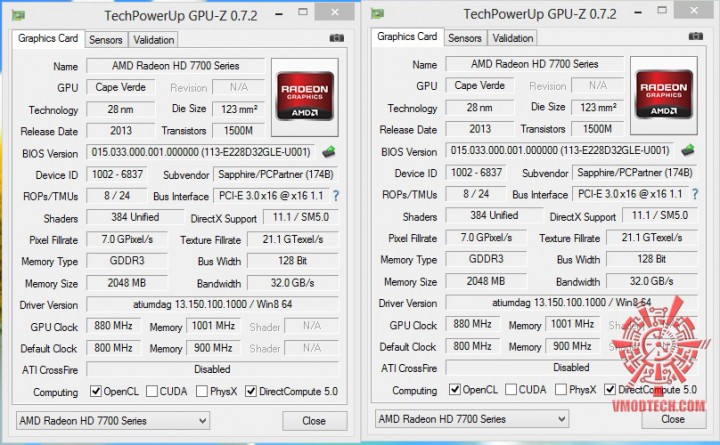720x445 pixels.
Task: Click Cape Verde GPU field in left window
Action: (120, 87)
